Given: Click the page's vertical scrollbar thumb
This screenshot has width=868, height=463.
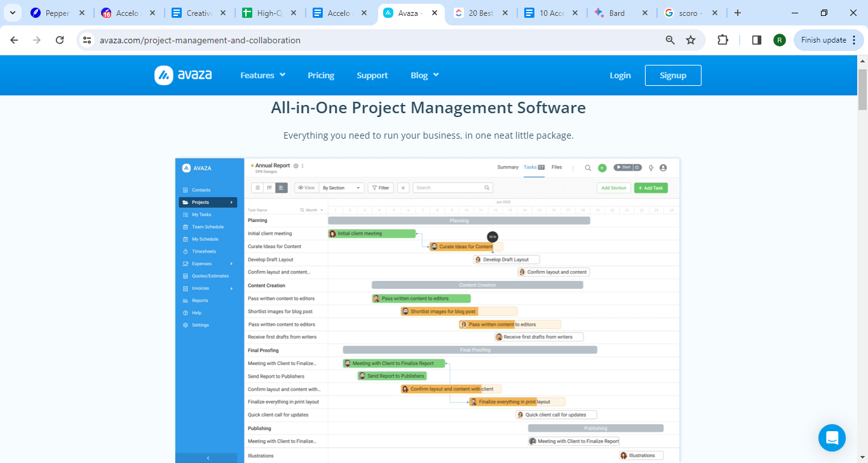Looking at the screenshot, I should [x=862, y=90].
